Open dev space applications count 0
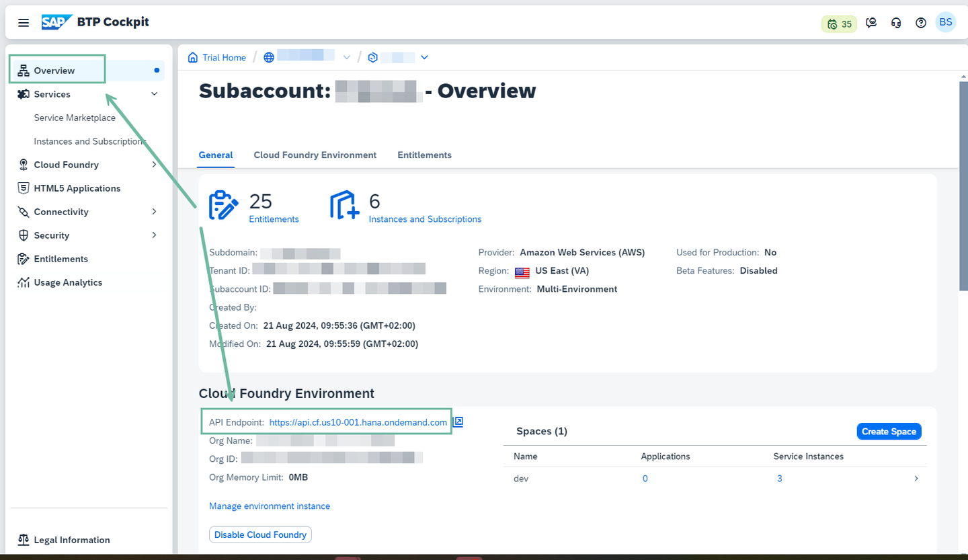Viewport: 968px width, 560px height. click(645, 479)
